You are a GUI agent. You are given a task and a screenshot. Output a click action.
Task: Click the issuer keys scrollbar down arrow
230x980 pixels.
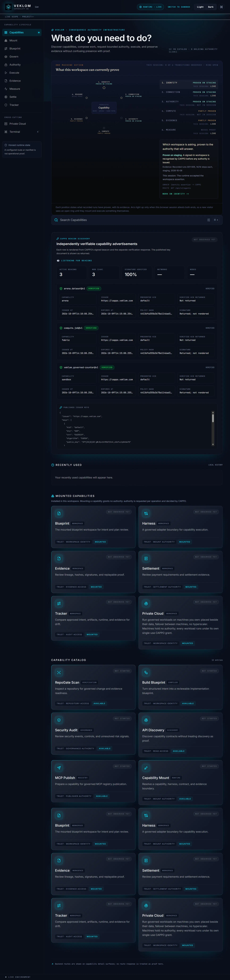tap(213, 444)
